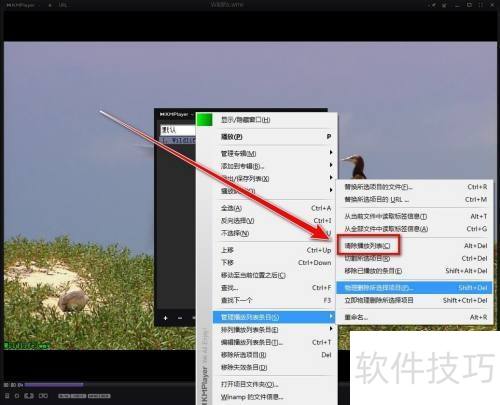Click '切割所选项目(R)' submenu entry
Viewport: 500px width, 405px height.
415,258
